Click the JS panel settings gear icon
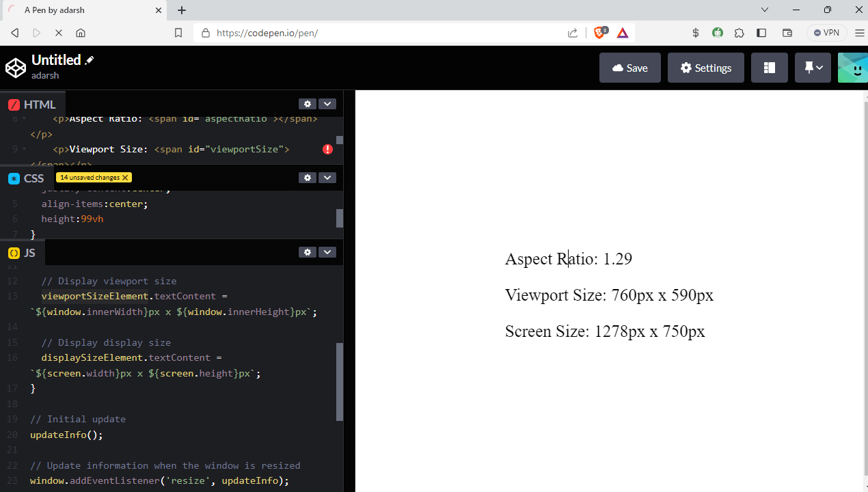This screenshot has width=868, height=492. point(307,251)
